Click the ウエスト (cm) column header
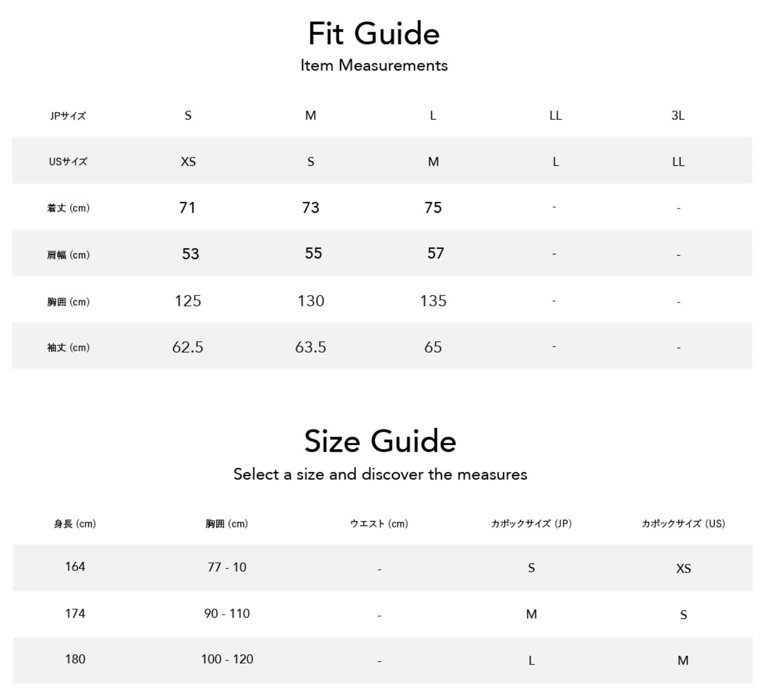Image resolution: width=766 pixels, height=700 pixels. 379,524
